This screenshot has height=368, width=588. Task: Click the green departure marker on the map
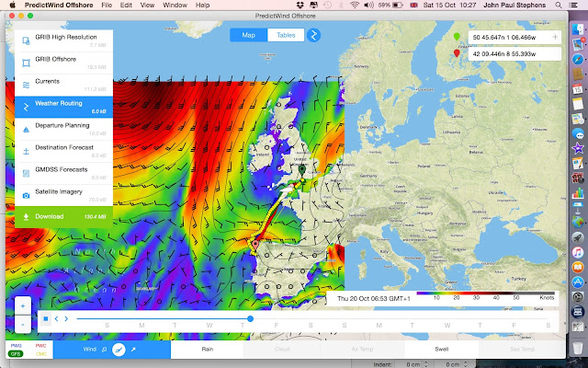tap(302, 170)
